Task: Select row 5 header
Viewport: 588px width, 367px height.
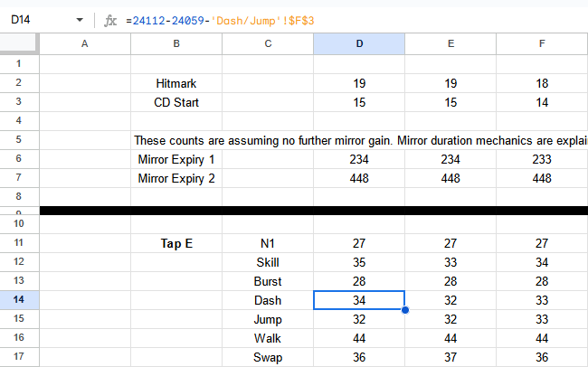Action: tap(19, 140)
